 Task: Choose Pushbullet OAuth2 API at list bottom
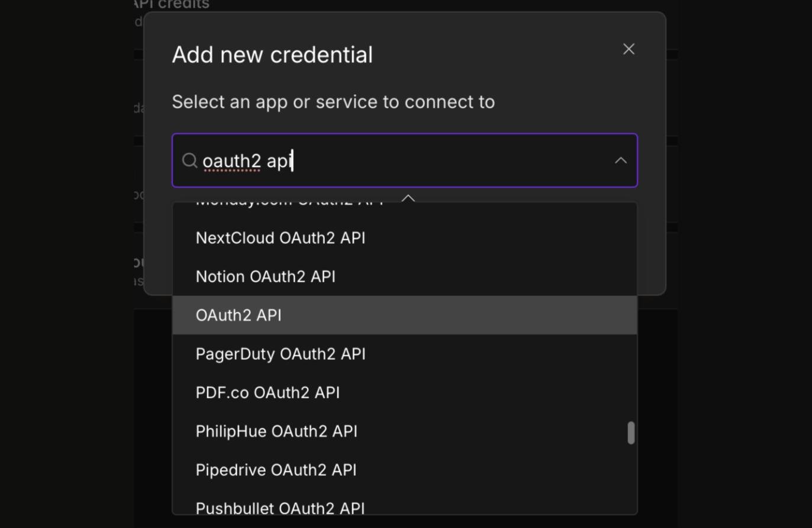point(405,506)
